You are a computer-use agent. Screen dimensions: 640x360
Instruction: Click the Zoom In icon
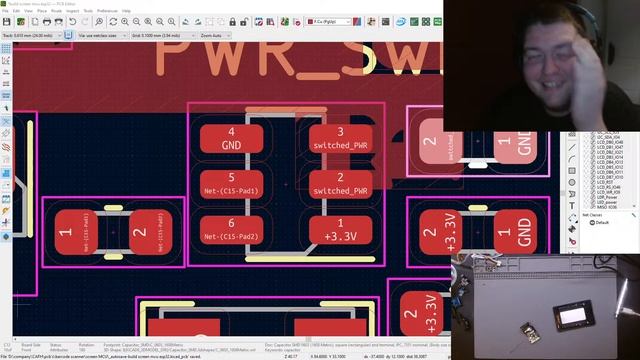pos(125,22)
